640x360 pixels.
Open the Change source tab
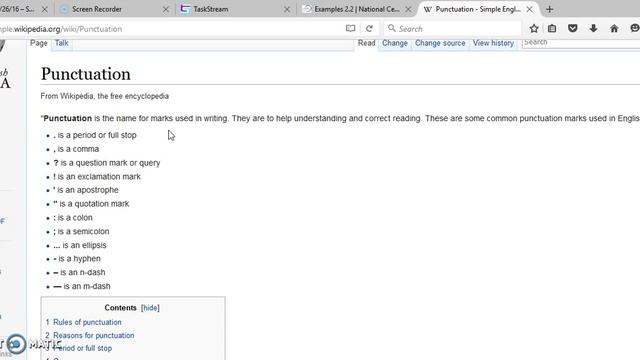[x=440, y=43]
